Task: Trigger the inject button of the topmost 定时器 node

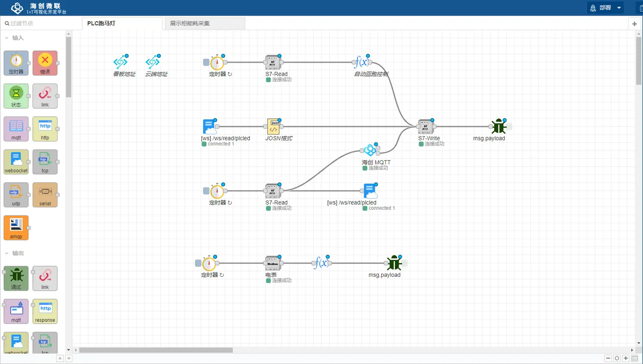Action: click(206, 62)
